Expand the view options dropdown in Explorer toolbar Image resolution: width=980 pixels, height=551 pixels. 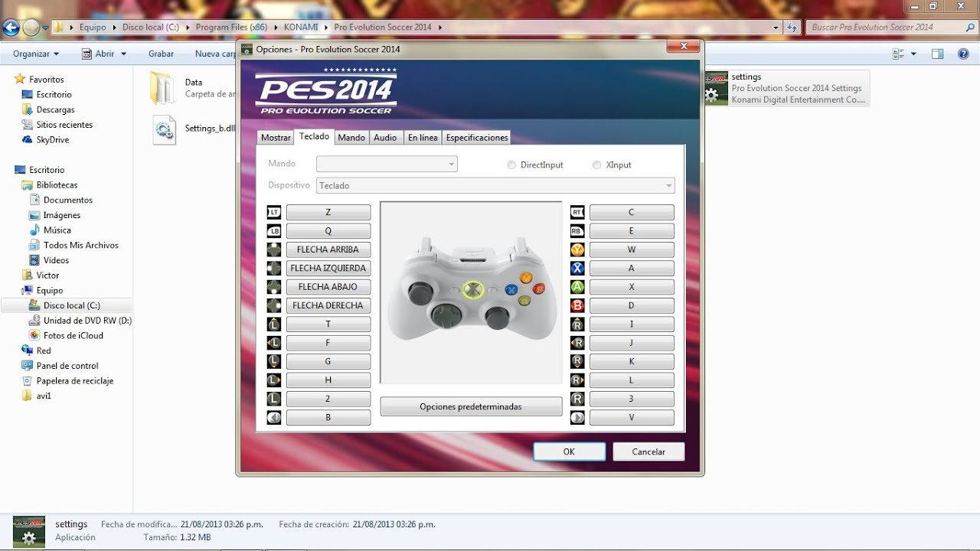click(x=913, y=54)
